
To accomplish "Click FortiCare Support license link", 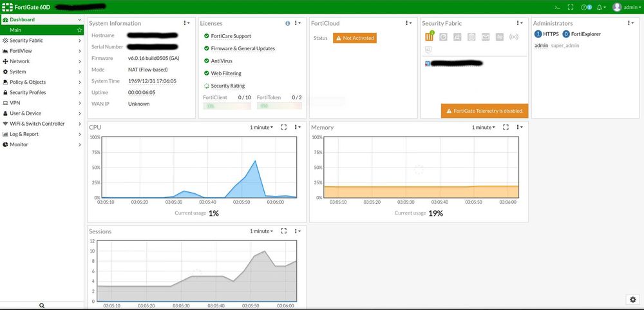I will point(231,36).
